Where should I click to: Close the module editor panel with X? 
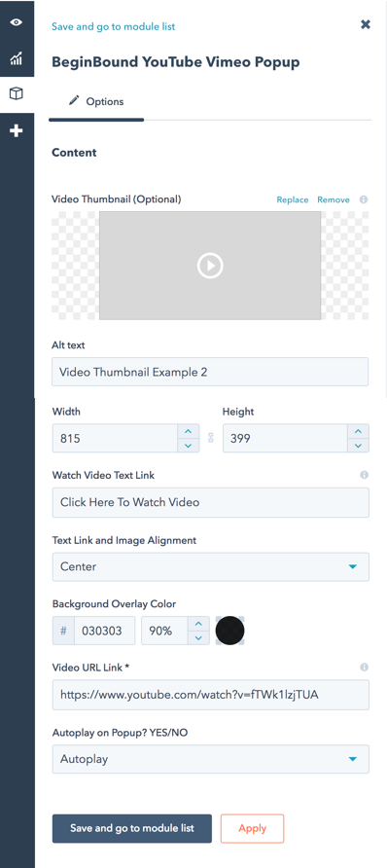pos(366,24)
